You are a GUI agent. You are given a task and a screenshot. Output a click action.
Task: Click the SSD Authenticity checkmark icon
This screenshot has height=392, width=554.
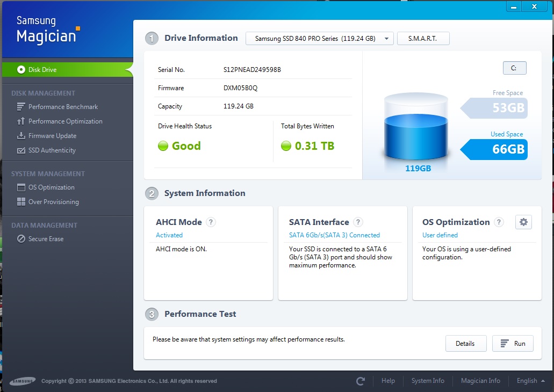[x=21, y=150]
